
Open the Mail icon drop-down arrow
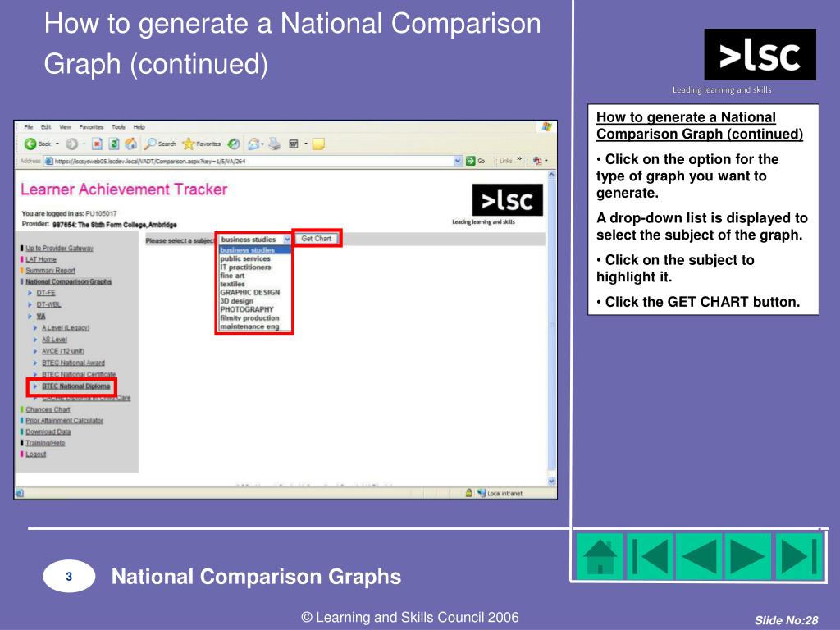click(262, 144)
